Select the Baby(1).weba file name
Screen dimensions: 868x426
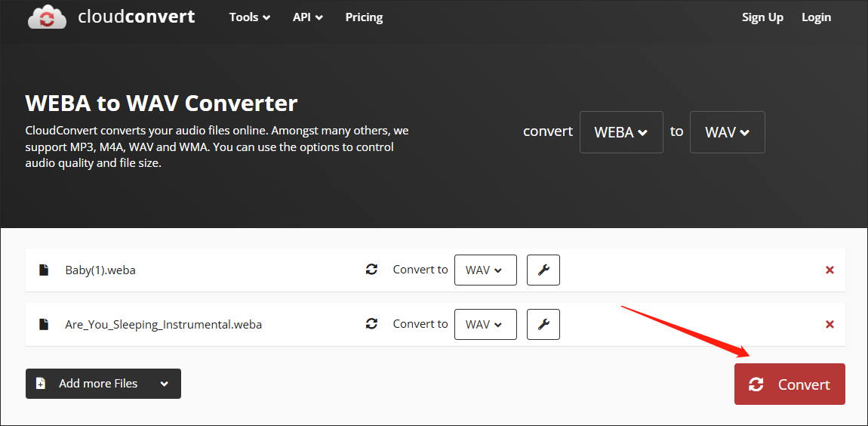tap(100, 270)
